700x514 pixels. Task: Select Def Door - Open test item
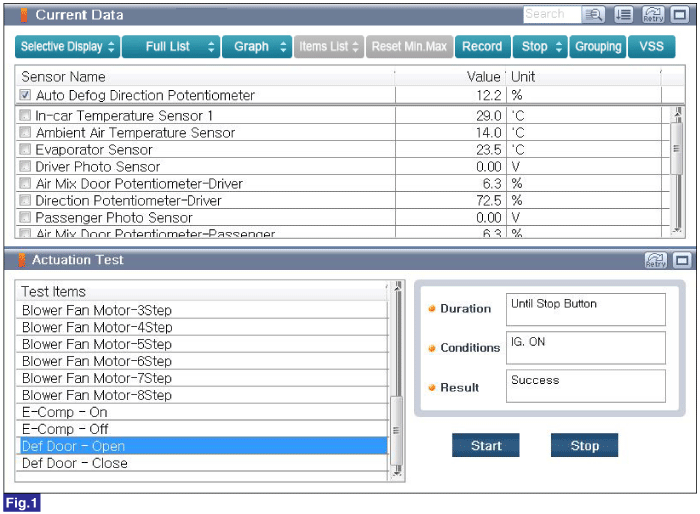[202, 446]
